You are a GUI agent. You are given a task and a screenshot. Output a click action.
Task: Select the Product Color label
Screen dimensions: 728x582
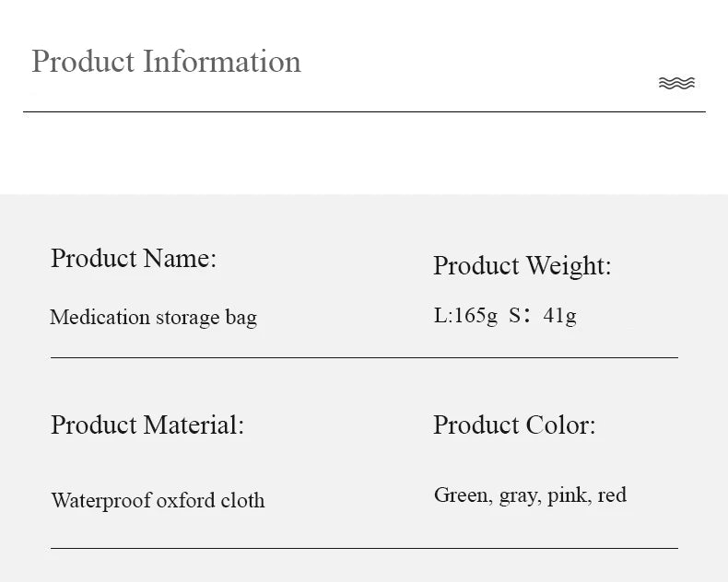coord(514,425)
